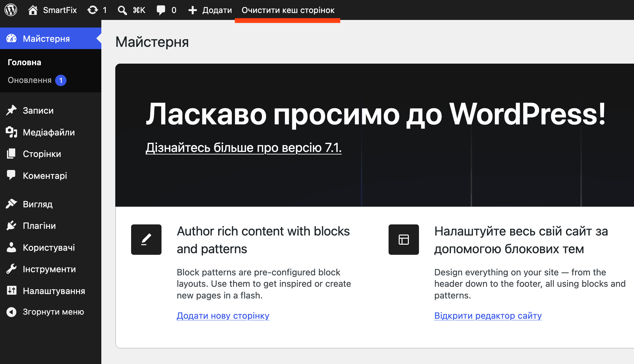Click the Block patterns are pre-configured paragraph

click(x=264, y=284)
